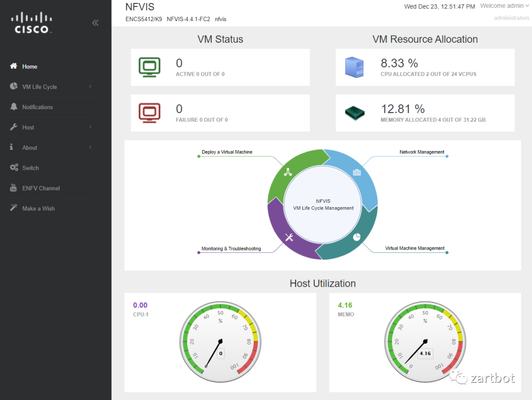Viewport: 532px width, 400px height.
Task: Click the ENCS5412/K9 model text
Action: point(144,19)
